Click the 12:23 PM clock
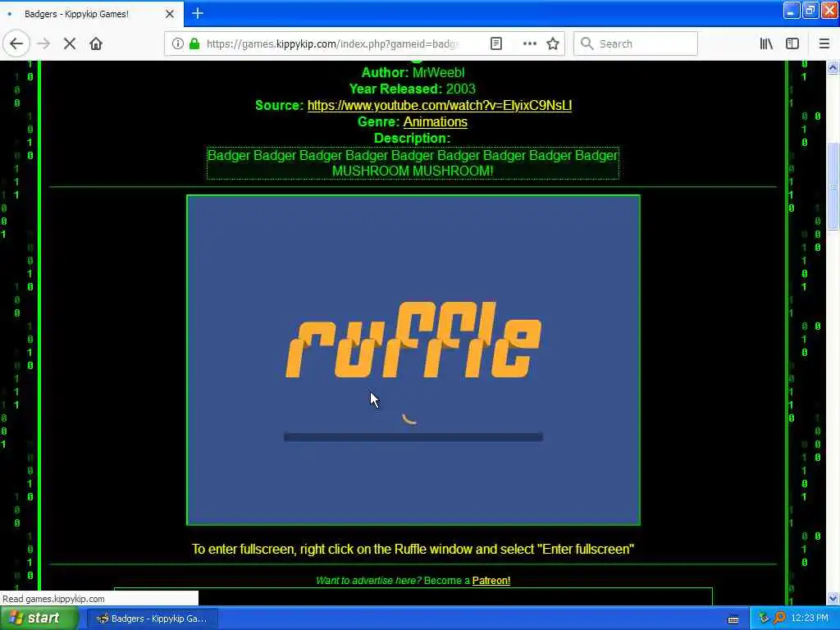Screen dimensions: 840x630 810,619
